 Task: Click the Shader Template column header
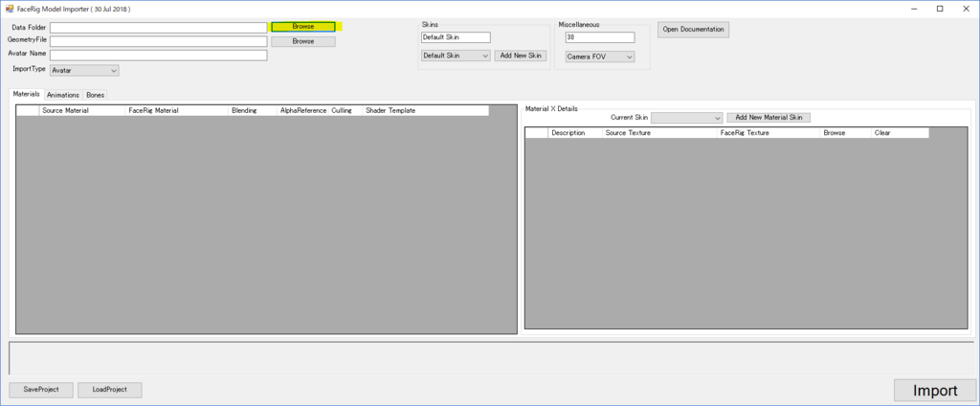point(425,111)
